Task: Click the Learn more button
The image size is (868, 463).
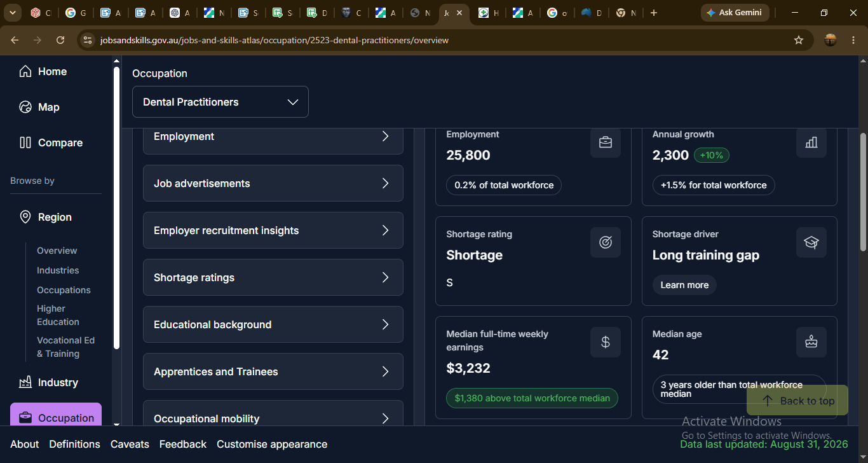Action: coord(684,285)
